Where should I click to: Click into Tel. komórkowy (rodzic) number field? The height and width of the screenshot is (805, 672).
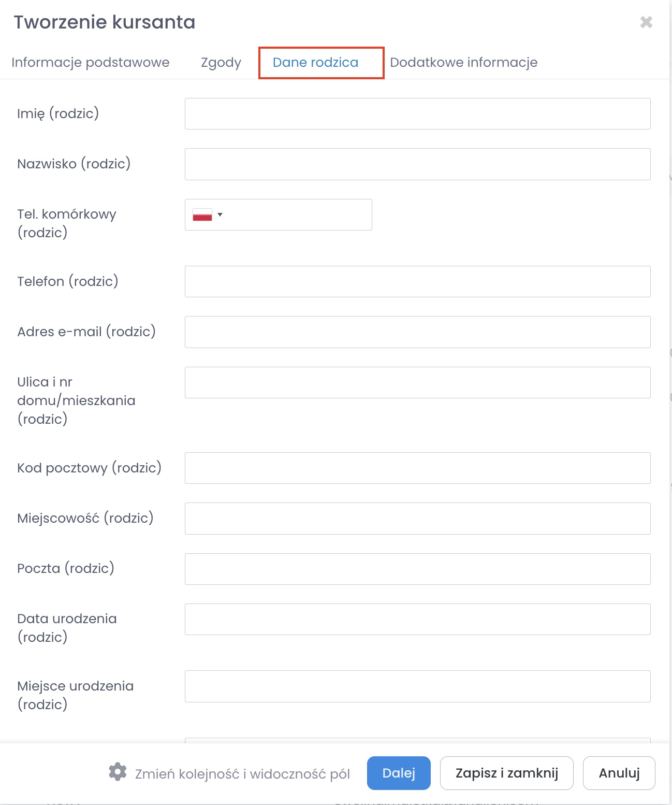point(298,215)
